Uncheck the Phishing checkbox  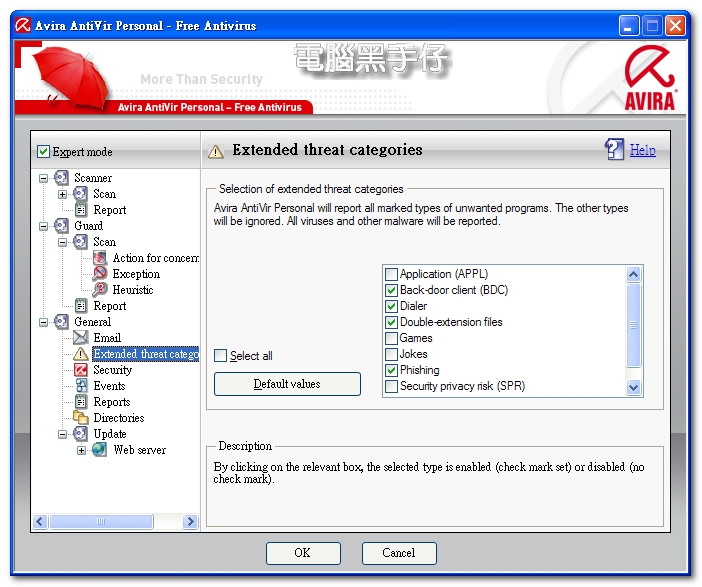(391, 370)
